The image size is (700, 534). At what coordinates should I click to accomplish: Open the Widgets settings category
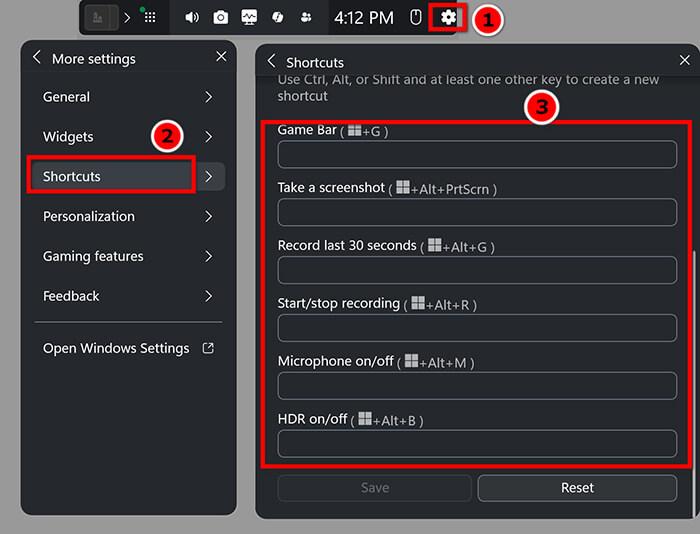(128, 137)
